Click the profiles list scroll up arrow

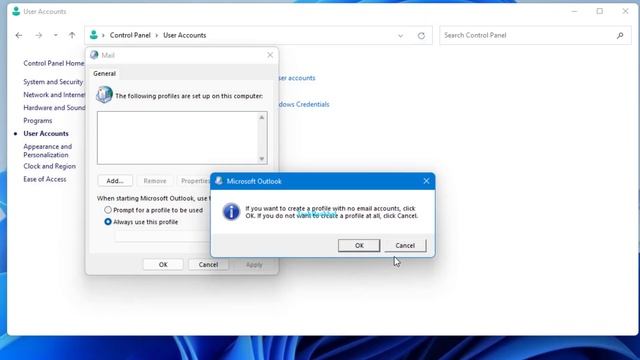coord(262,118)
